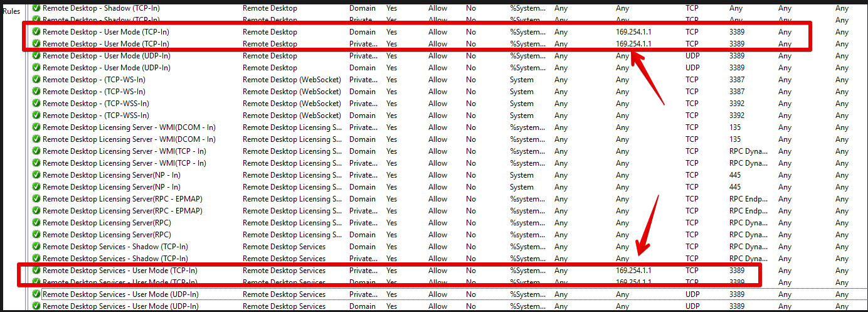Screen dimensions: 868x312
Task: Click UDP protocol cell in Private Remote Desktop User Mode row
Action: pos(692,56)
